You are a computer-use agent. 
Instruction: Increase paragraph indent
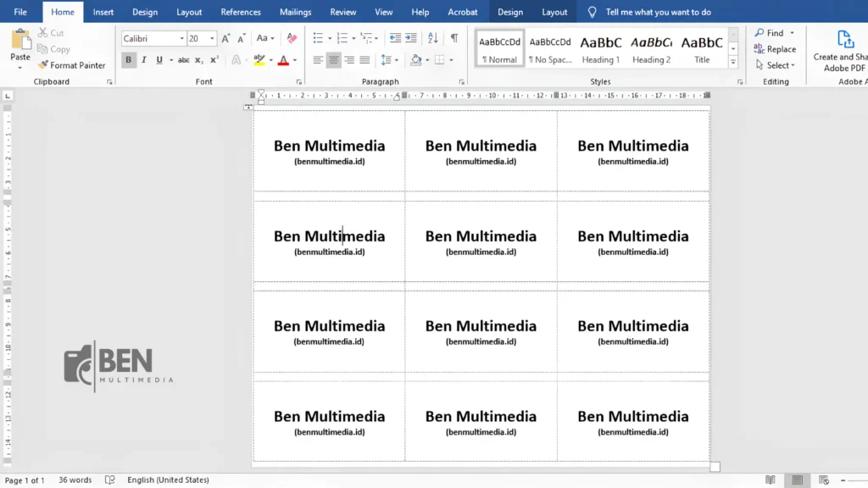(x=411, y=38)
